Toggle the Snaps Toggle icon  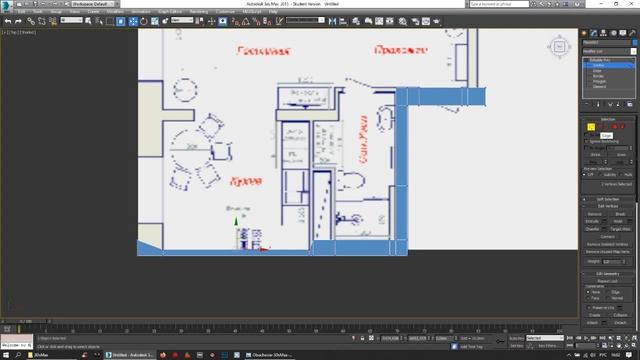pos(236,21)
